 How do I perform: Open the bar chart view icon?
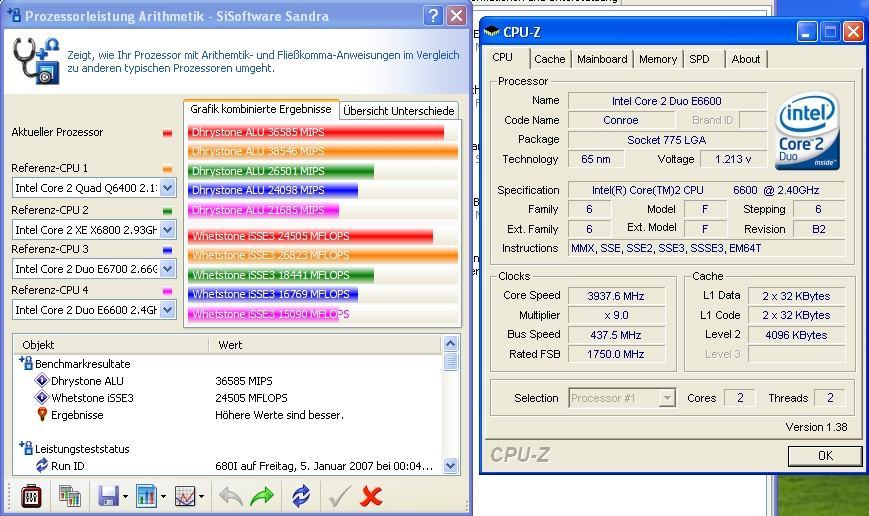(x=146, y=496)
